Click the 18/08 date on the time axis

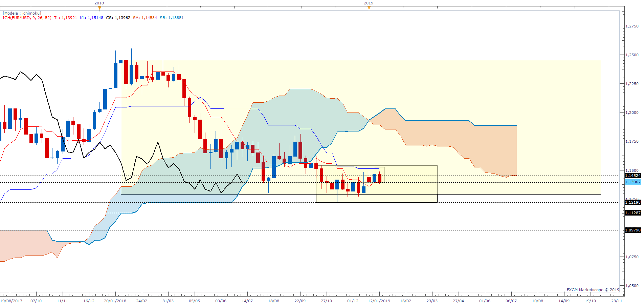274,301
